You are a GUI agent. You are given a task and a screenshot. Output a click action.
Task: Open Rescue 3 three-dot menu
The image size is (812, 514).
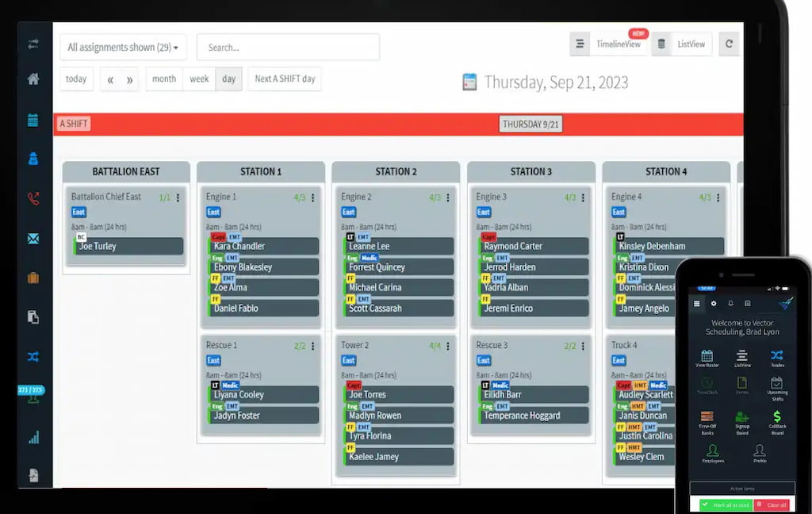click(583, 346)
